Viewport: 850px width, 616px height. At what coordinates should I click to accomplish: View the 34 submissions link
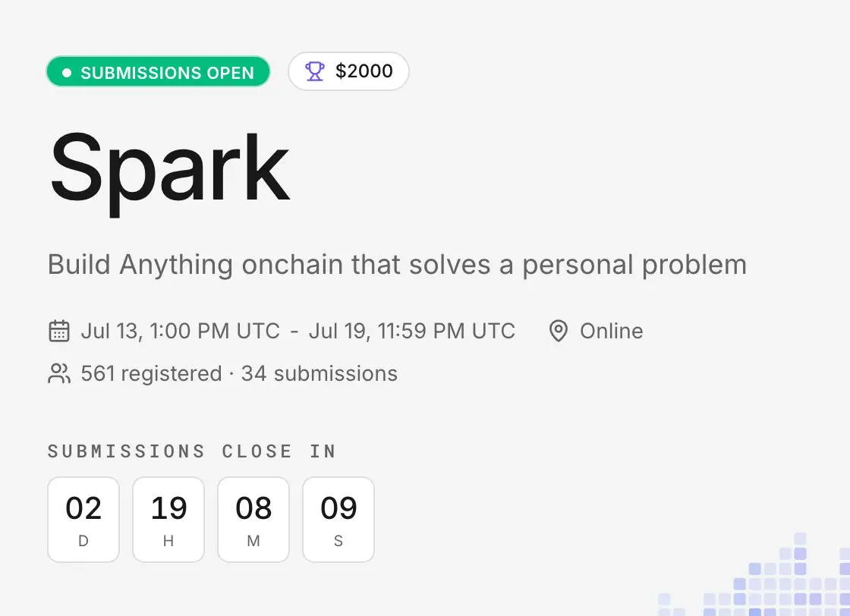(320, 374)
